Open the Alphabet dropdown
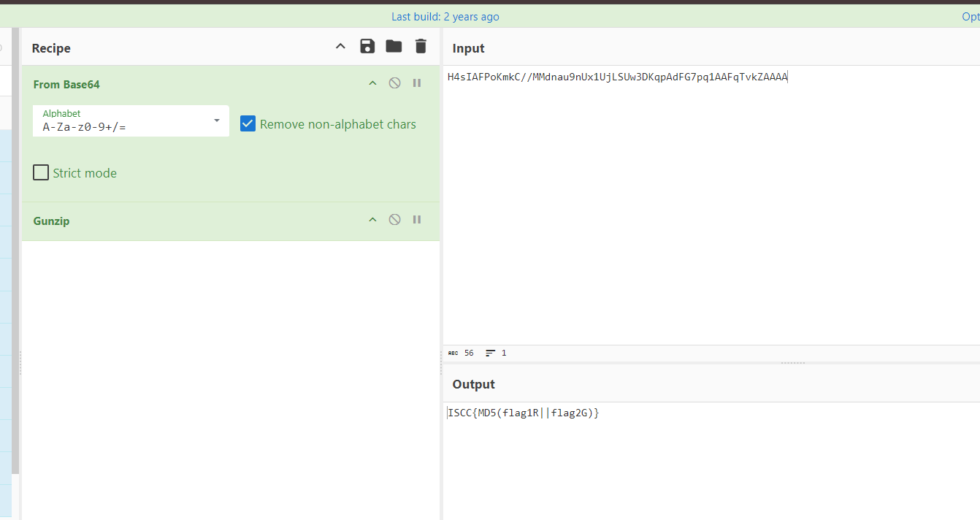Screen dimensions: 980x520 tap(131, 121)
